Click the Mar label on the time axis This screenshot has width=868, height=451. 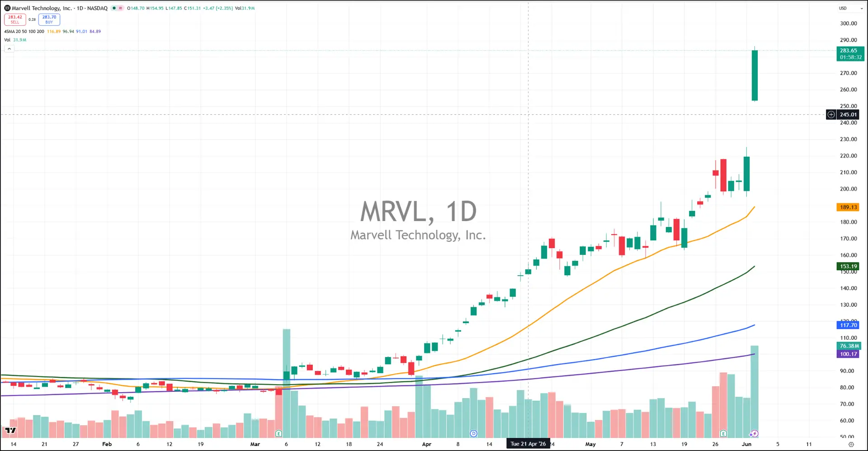pyautogui.click(x=255, y=444)
